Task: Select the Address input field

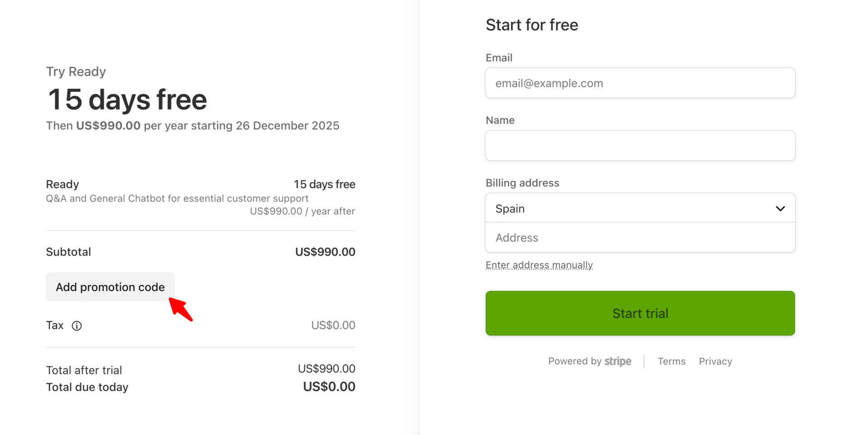Action: click(640, 238)
